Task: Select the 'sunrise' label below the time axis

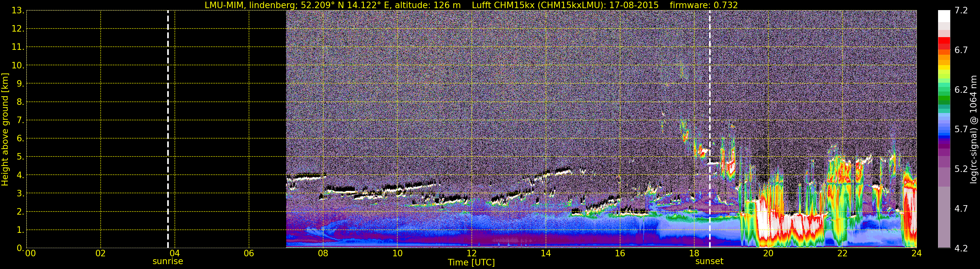Action: [168, 262]
